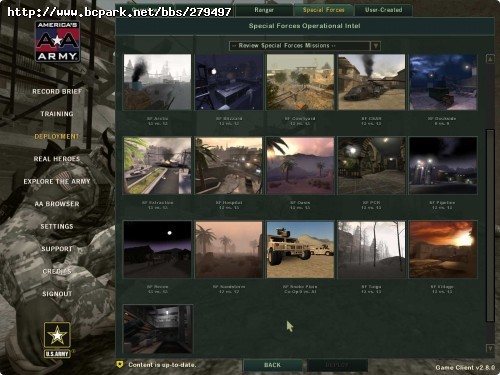Click the 'SF Hospital' map label
Viewport: 500px width, 375px height.
click(229, 203)
